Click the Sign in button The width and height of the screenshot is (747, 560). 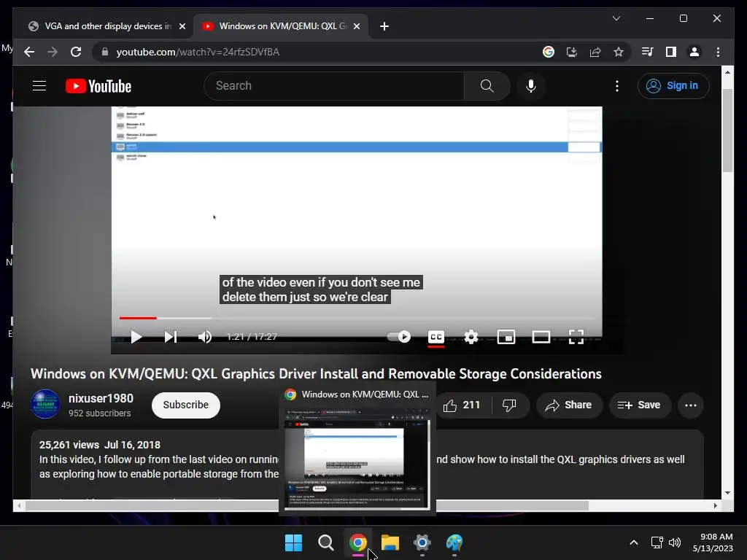click(673, 86)
